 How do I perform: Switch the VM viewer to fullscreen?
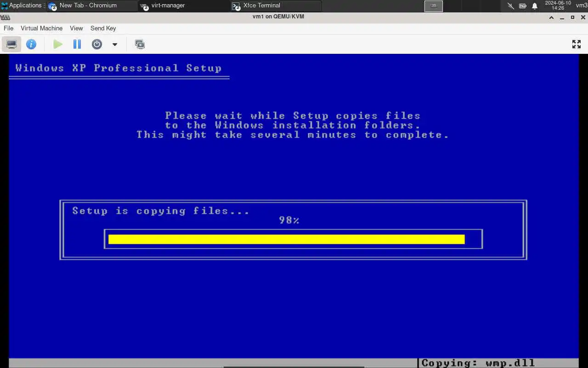[x=577, y=44]
